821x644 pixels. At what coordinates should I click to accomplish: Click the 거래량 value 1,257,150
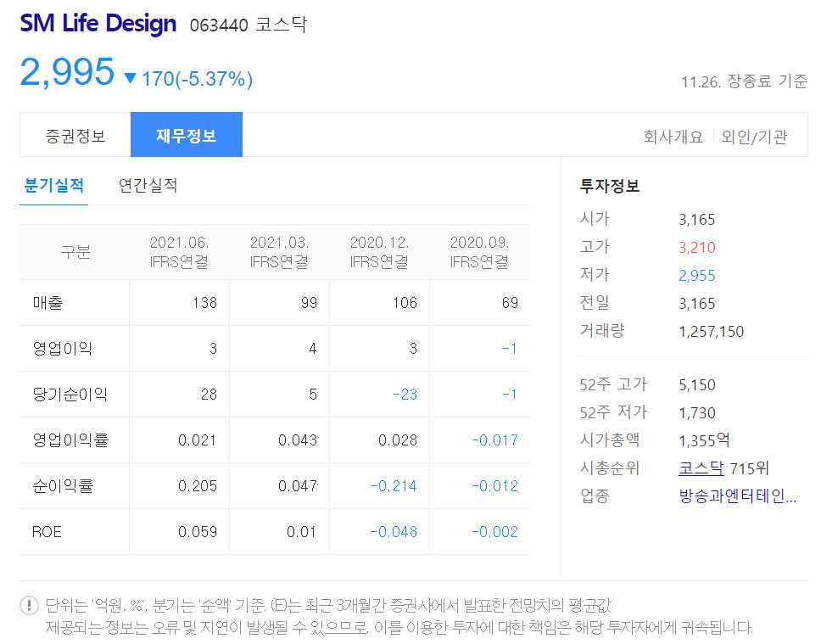pyautogui.click(x=712, y=331)
